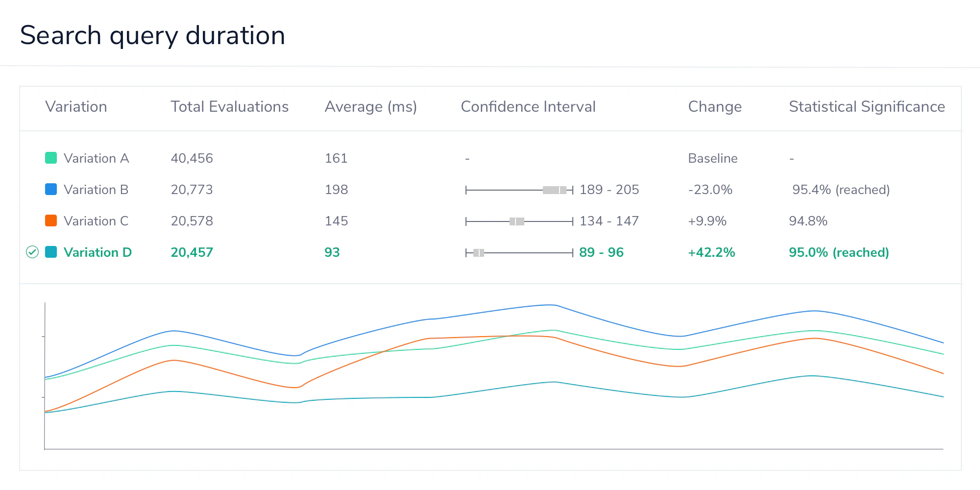Select the gray marker on Variation C's interval
980x490 pixels.
[x=517, y=220]
